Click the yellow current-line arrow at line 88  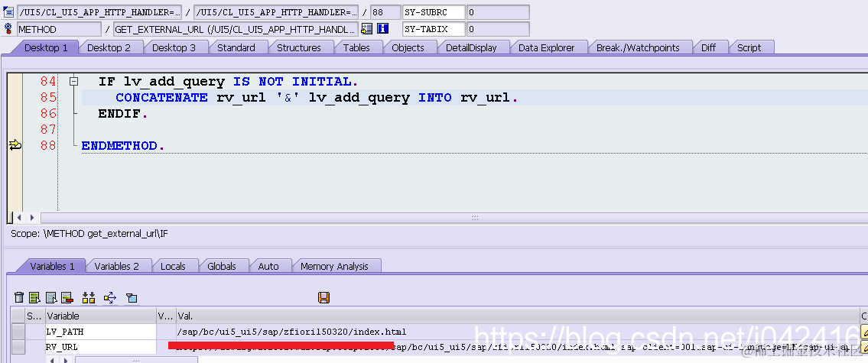click(x=15, y=145)
